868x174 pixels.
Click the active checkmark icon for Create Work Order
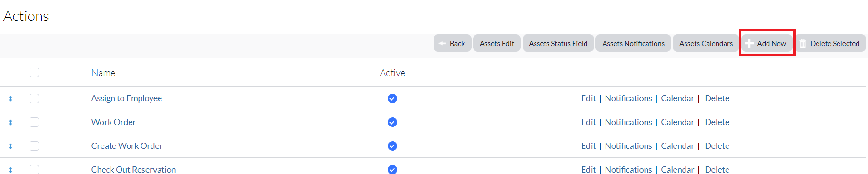pos(393,146)
